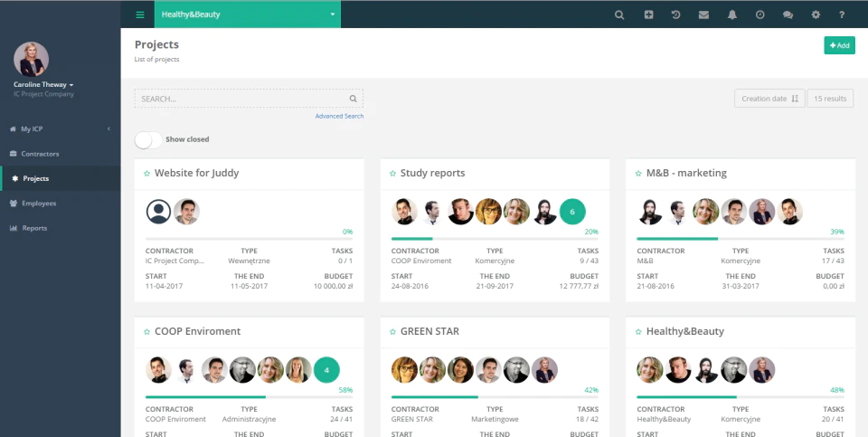Click Caroline Theway's sidebar profile photo
This screenshot has height=437, width=868.
31,59
